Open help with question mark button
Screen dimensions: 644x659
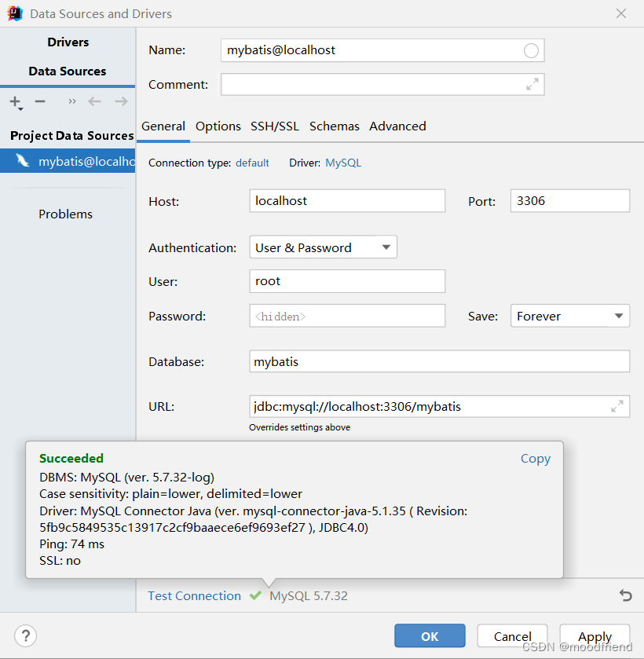coord(25,636)
